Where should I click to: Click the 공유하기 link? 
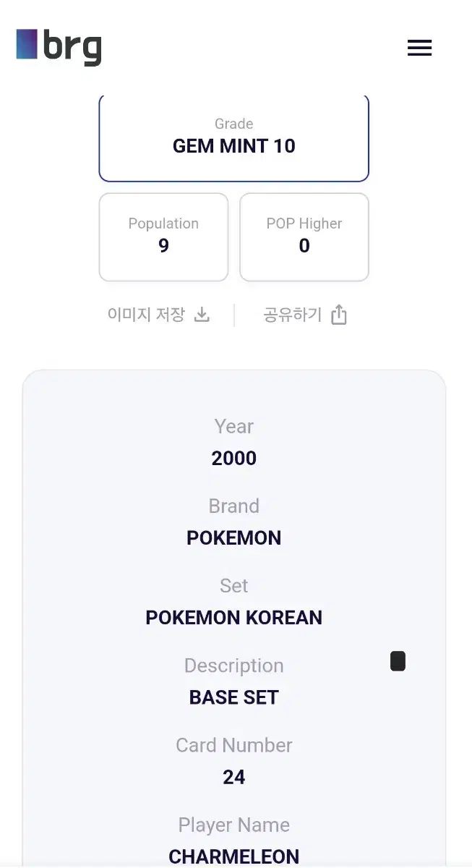point(291,314)
